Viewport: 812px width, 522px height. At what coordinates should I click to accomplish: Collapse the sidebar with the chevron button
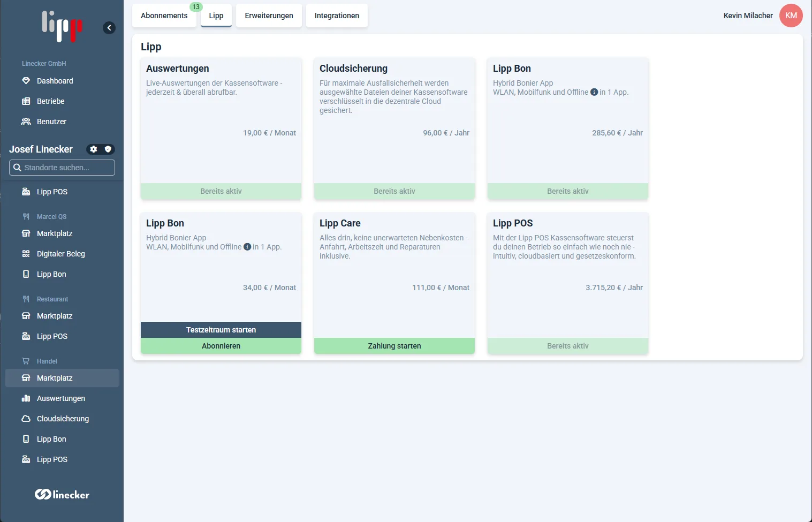pos(109,28)
